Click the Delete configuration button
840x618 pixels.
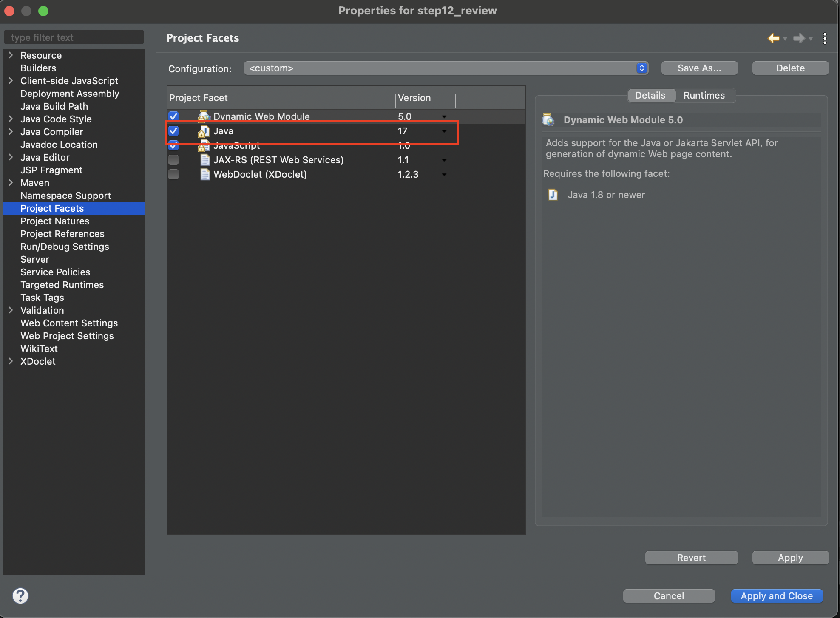(790, 68)
